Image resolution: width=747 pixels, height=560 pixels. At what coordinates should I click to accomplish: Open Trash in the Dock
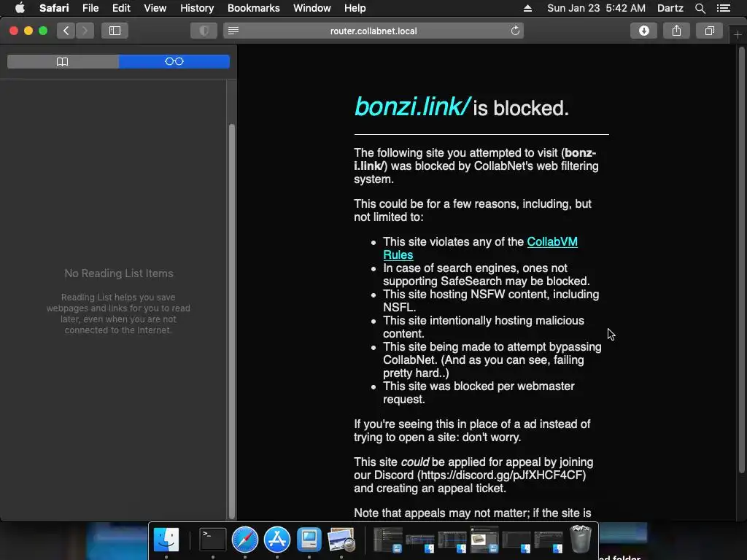580,539
